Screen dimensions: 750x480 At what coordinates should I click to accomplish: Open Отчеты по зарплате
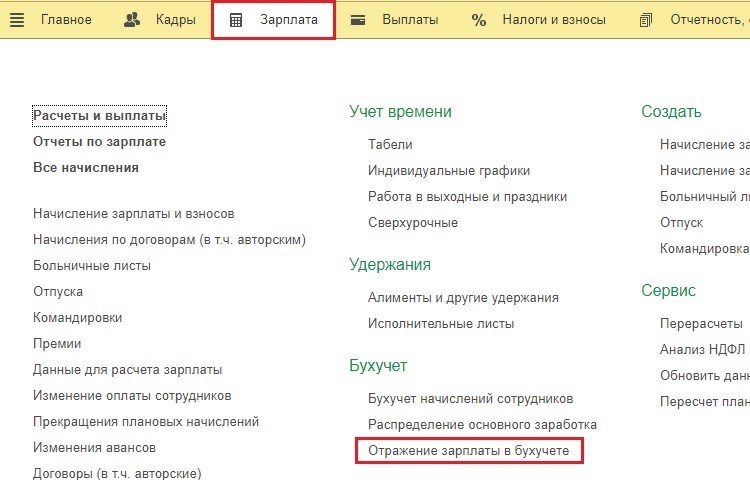tap(99, 142)
